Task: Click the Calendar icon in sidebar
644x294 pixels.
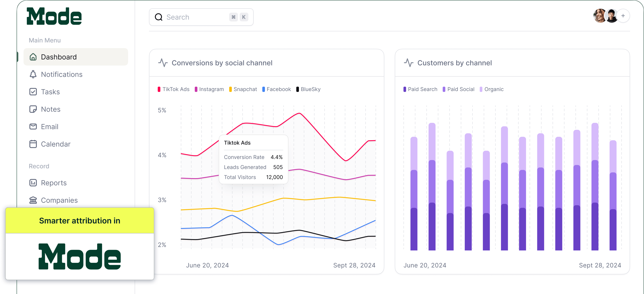Action: pyautogui.click(x=33, y=144)
